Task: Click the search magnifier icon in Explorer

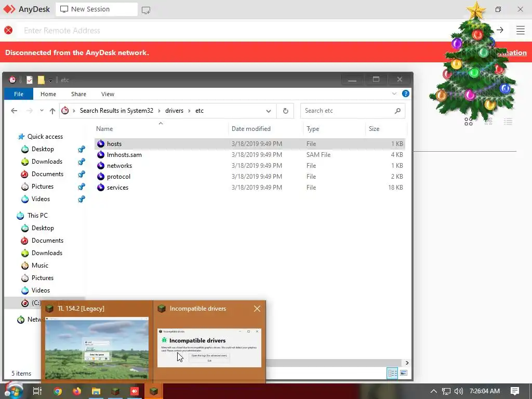Action: (x=397, y=111)
